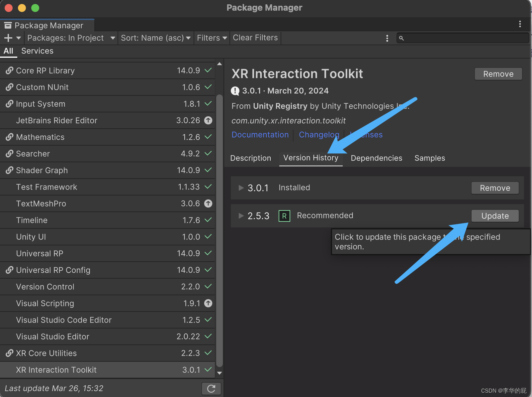Select the Timeline package row

click(x=108, y=220)
